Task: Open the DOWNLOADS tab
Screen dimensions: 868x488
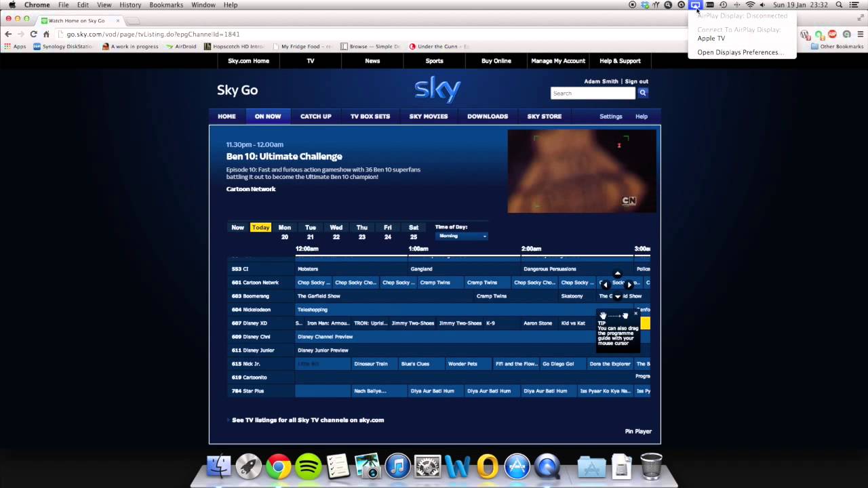Action: [488, 117]
